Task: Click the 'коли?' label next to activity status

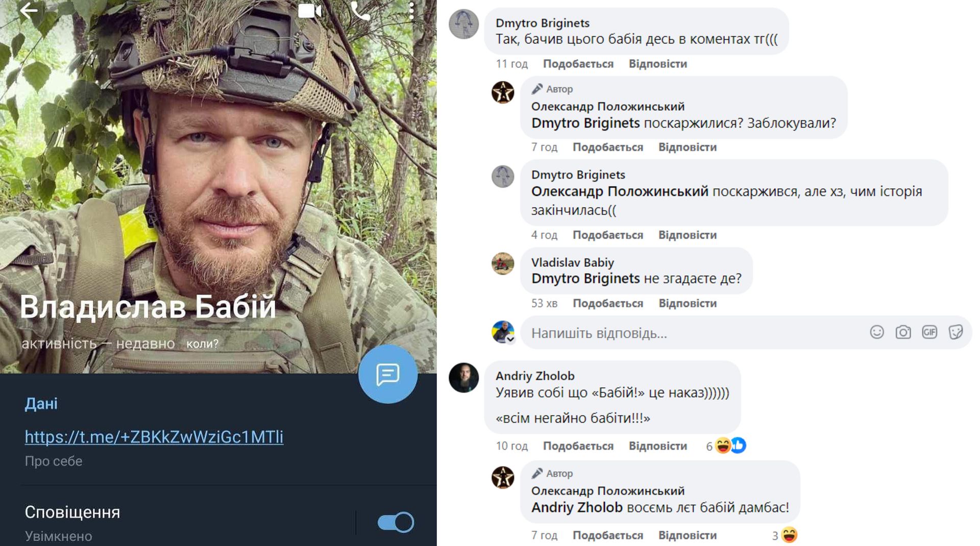Action: [202, 344]
